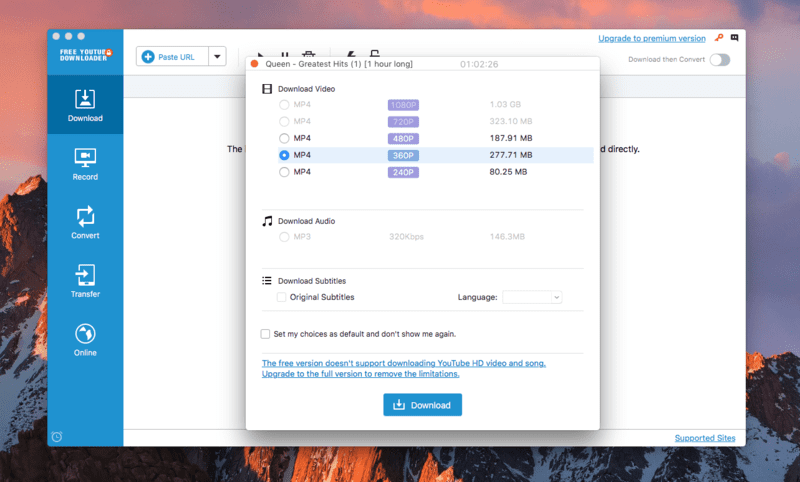Viewport: 800px width, 482px height.
Task: Open the Online section in sidebar
Action: point(85,340)
